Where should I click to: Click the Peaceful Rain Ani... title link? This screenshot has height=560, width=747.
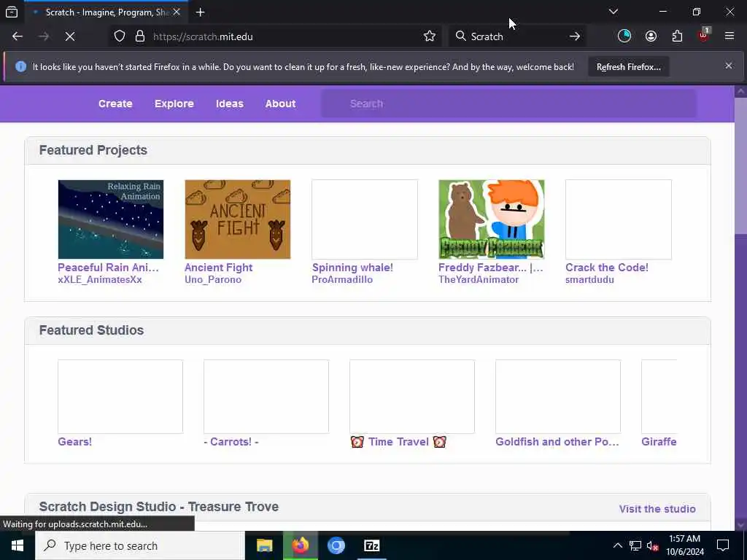coord(108,267)
